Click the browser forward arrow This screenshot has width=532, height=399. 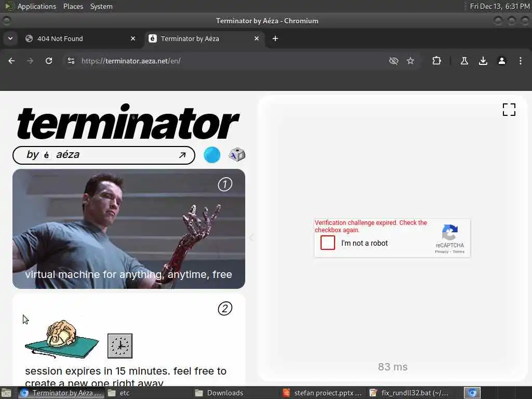click(x=30, y=61)
